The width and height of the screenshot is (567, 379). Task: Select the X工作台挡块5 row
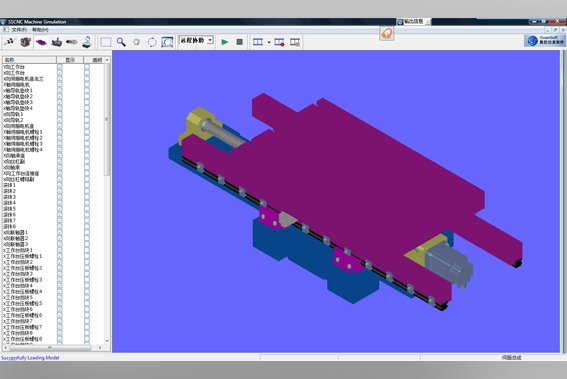tap(18, 298)
